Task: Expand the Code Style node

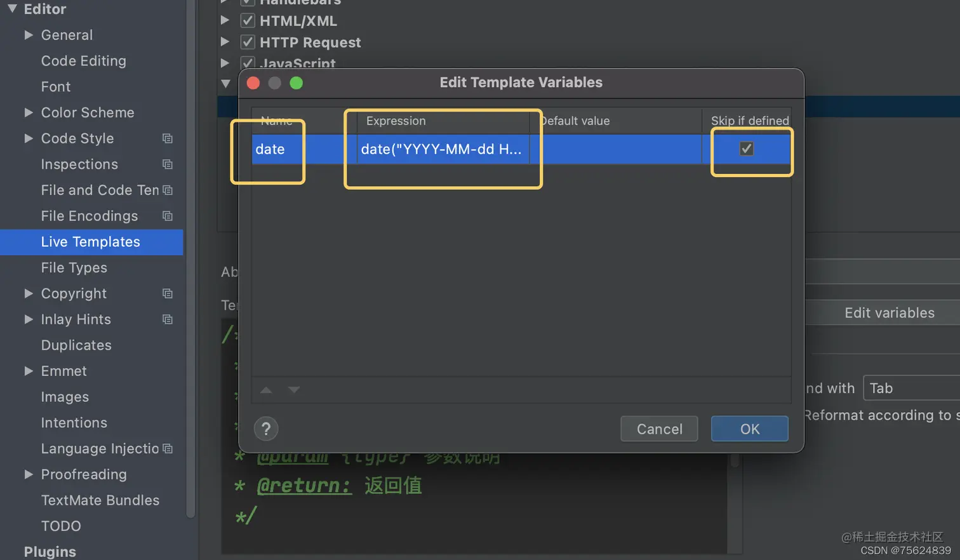Action: tap(29, 138)
